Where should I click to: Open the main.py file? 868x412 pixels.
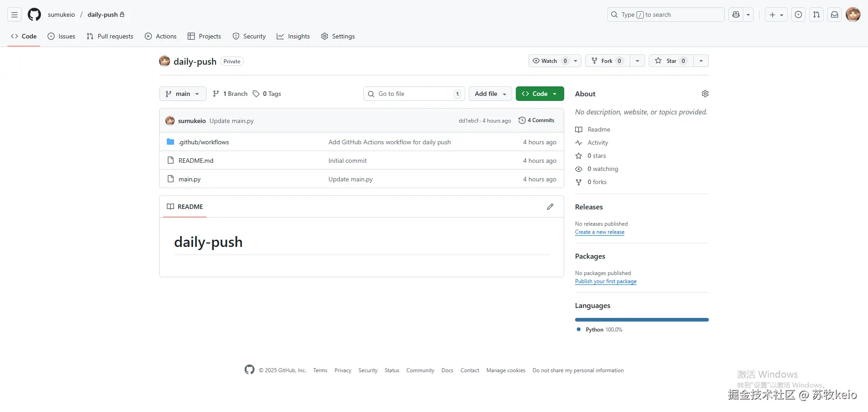coord(189,179)
